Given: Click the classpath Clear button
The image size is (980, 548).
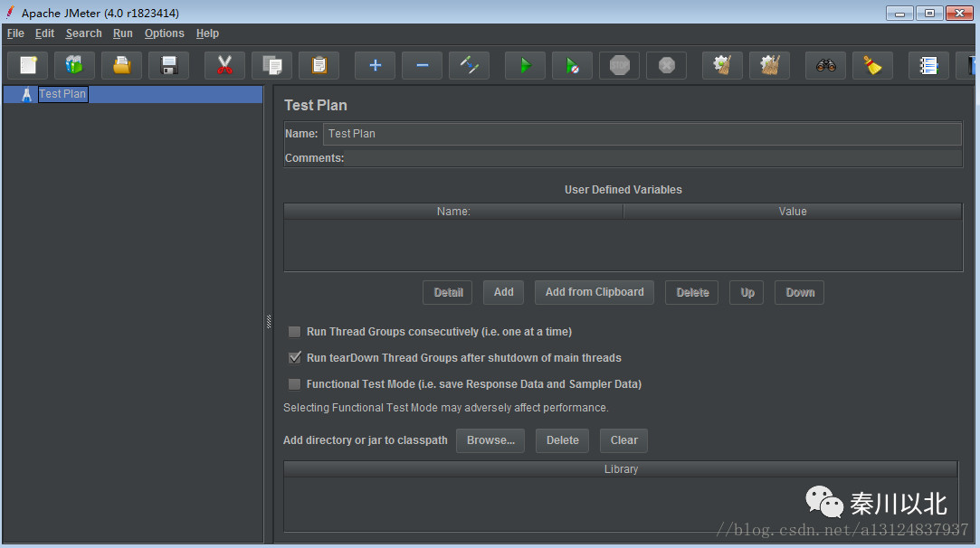Looking at the screenshot, I should (x=623, y=440).
